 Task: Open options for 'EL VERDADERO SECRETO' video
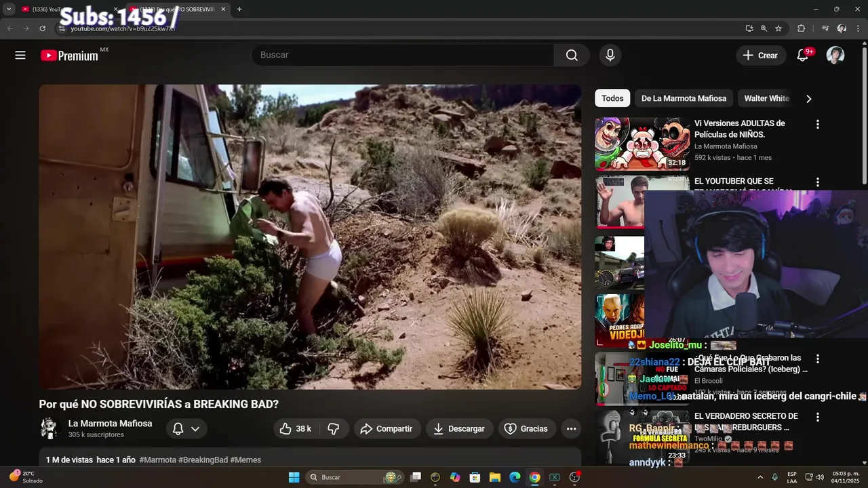817,418
